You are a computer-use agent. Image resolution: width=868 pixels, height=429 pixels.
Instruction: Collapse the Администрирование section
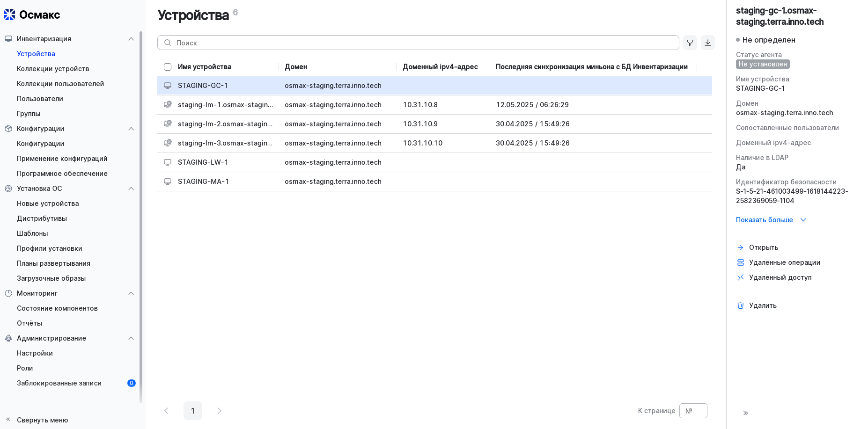pos(131,338)
